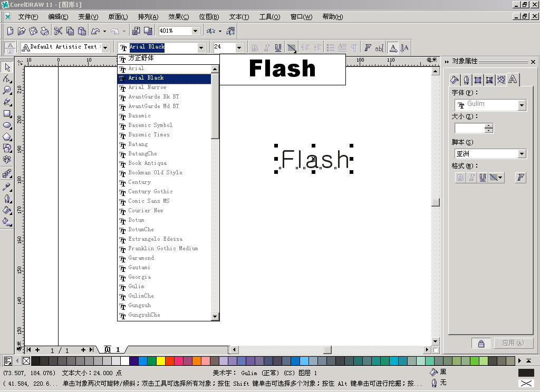540x392 pixels.
Task: Select the Pick arrow tool in the toolbox
Action: click(x=7, y=67)
